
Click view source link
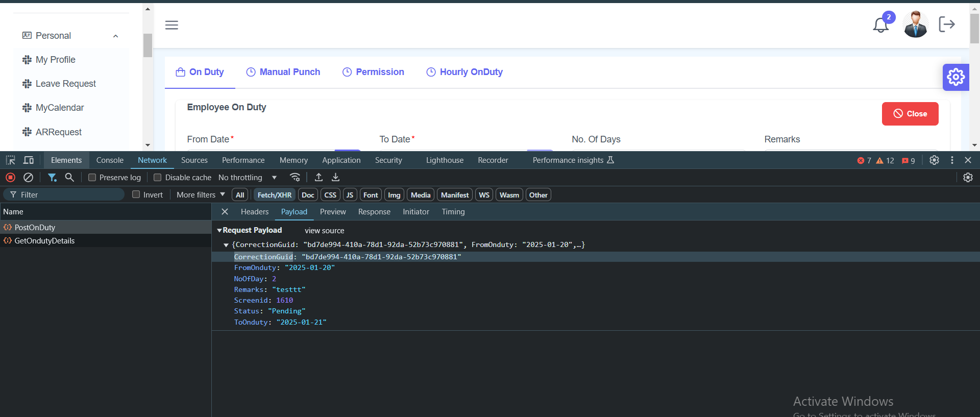coord(325,231)
